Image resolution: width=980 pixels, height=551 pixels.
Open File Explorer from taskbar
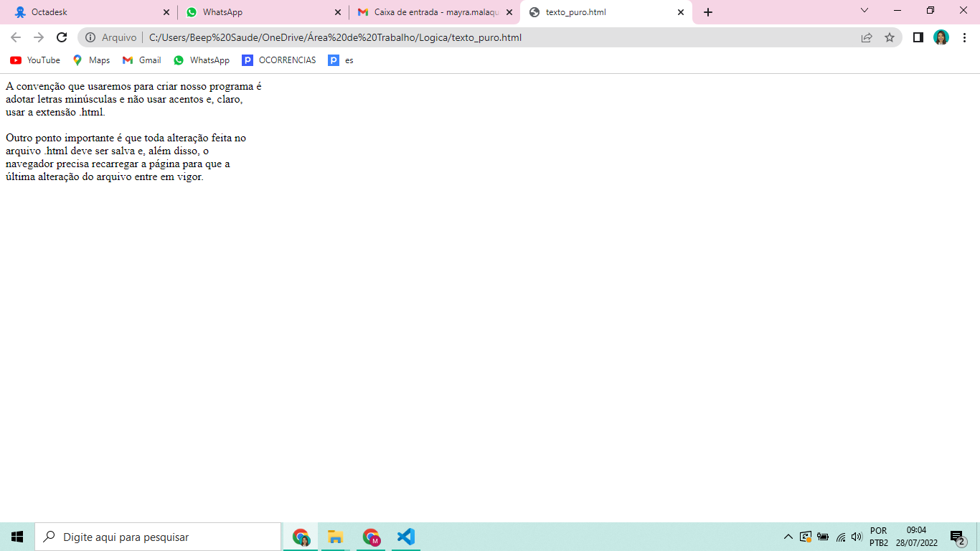[336, 537]
